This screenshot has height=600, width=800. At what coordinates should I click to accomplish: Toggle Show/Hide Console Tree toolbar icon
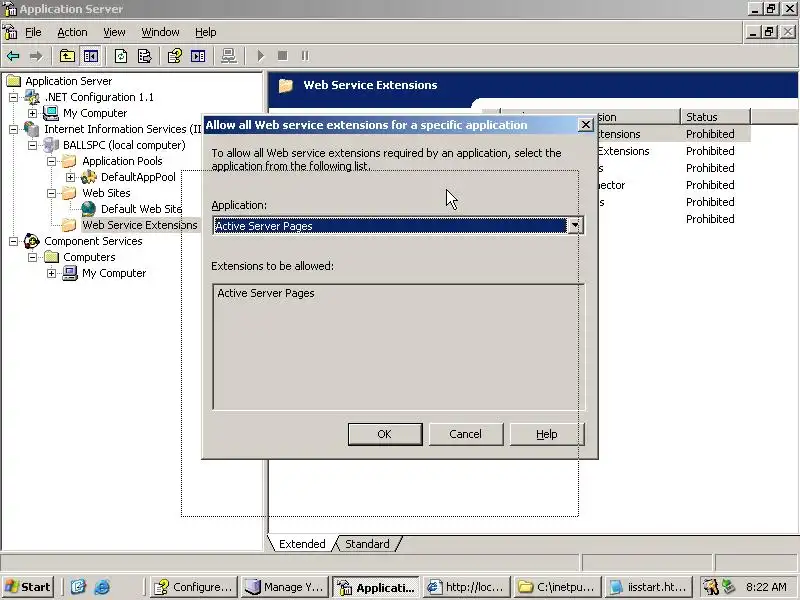click(x=91, y=56)
